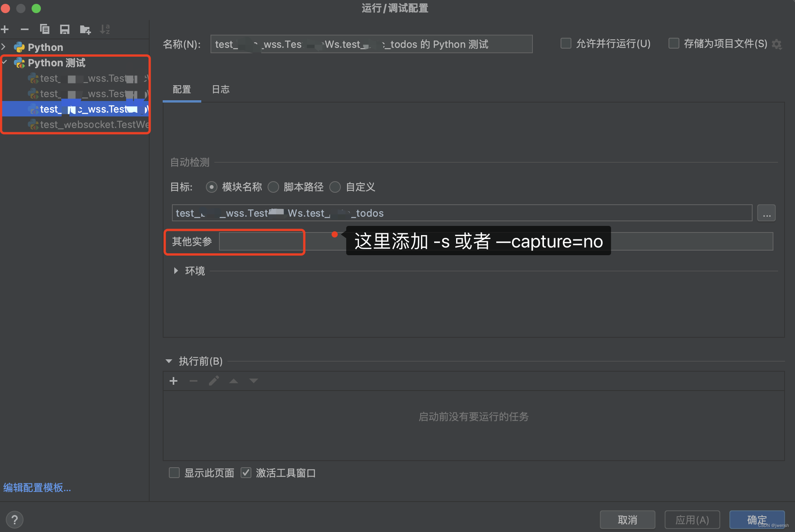The image size is (795, 532).
Task: Enable allow parallel run checkbox
Action: pyautogui.click(x=566, y=44)
